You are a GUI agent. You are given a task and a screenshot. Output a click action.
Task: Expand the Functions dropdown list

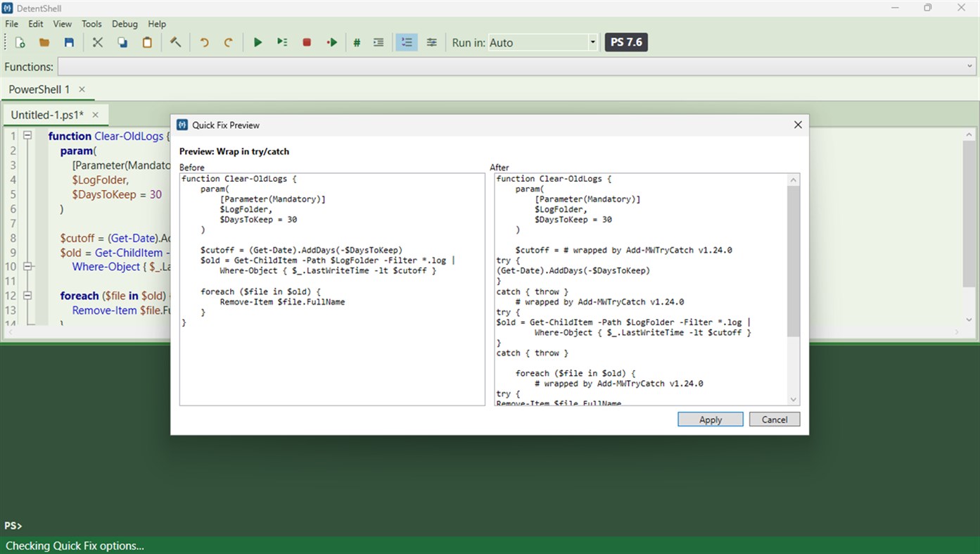click(970, 67)
